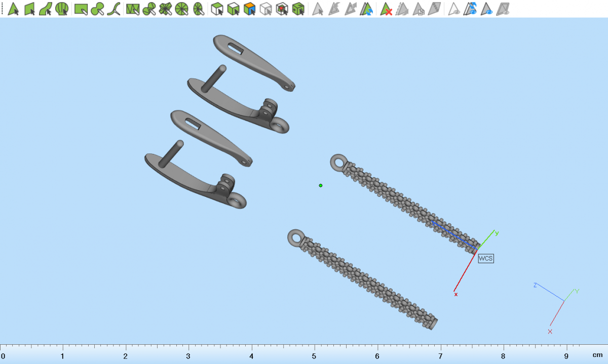
Task: Click the green cube icon with arrows
Action: point(298,9)
